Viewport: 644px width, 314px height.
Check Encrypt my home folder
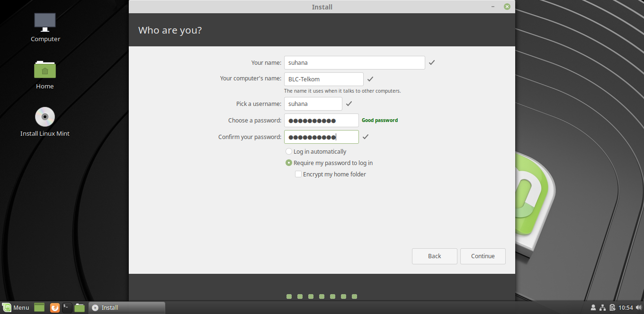click(x=298, y=174)
